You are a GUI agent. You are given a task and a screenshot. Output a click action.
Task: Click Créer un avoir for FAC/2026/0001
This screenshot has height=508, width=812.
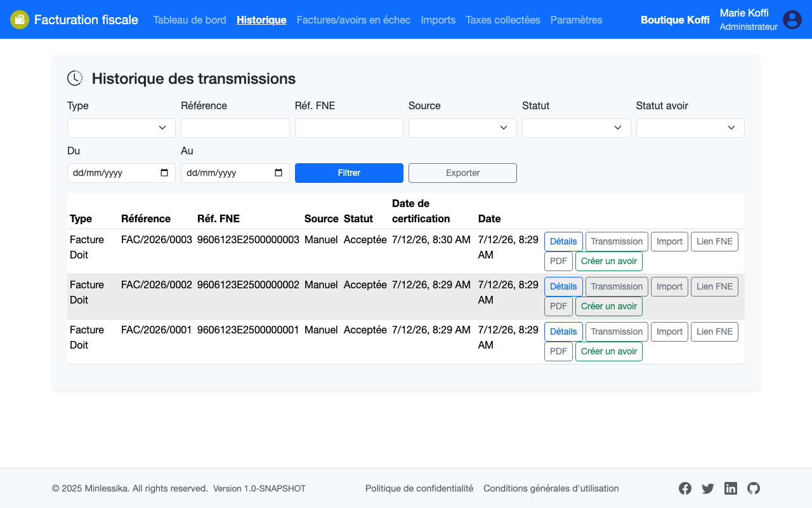pyautogui.click(x=609, y=351)
